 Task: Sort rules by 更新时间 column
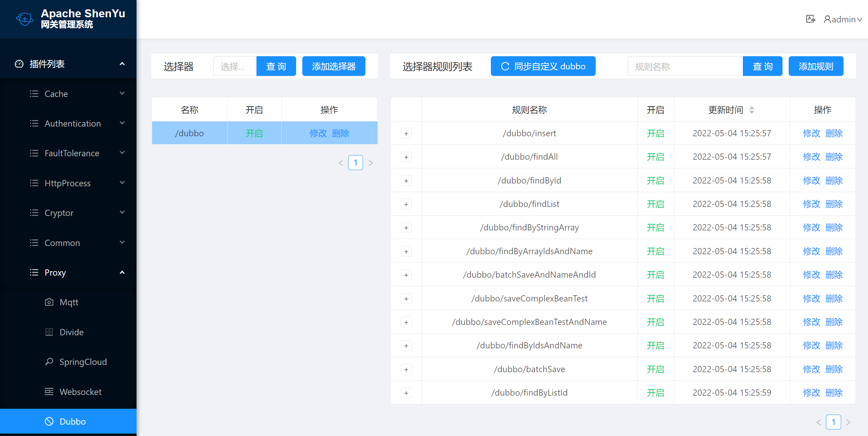(x=751, y=110)
